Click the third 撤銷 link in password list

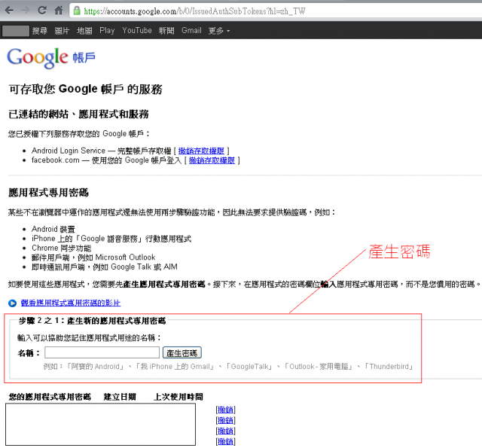[226, 431]
